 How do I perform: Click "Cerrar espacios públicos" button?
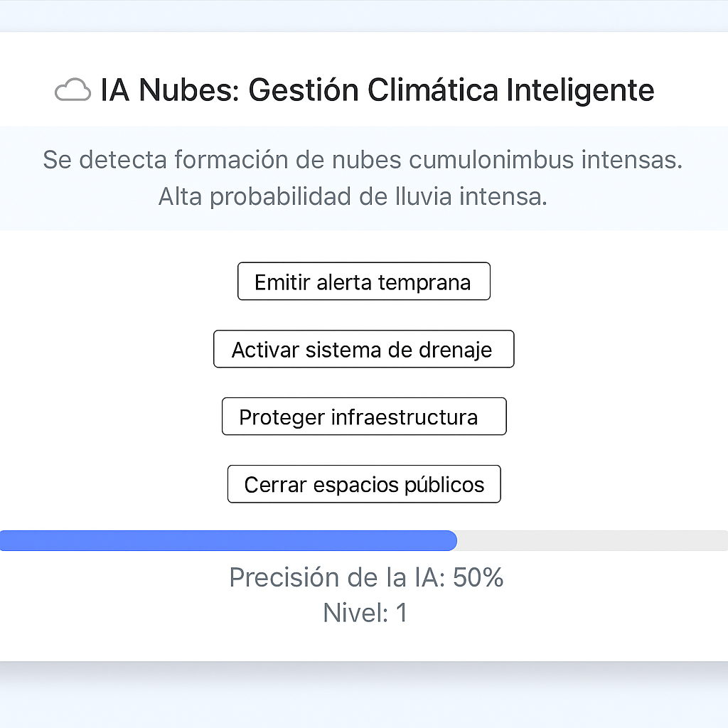pyautogui.click(x=364, y=484)
